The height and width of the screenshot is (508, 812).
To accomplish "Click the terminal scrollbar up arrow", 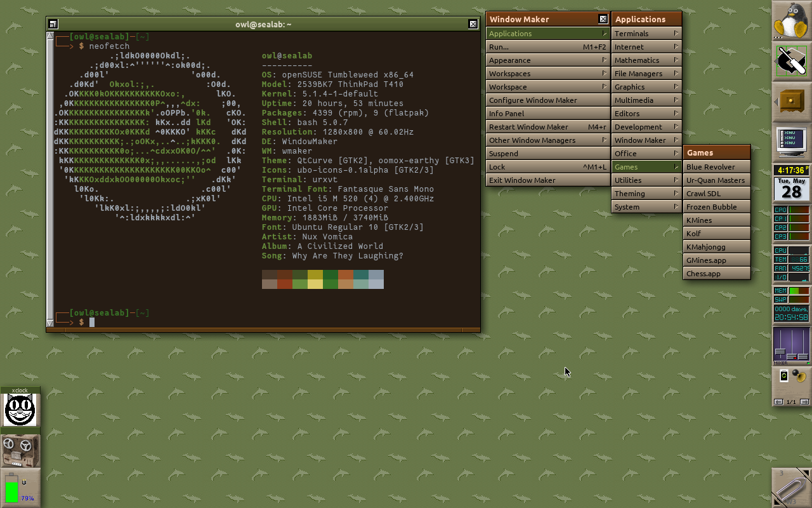I will (50, 37).
